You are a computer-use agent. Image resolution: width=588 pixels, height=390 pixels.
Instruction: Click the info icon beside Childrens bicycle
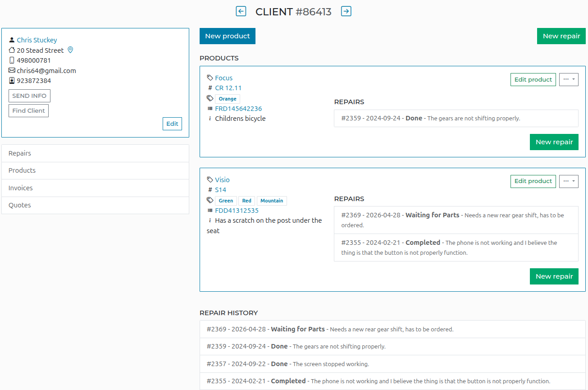(210, 119)
